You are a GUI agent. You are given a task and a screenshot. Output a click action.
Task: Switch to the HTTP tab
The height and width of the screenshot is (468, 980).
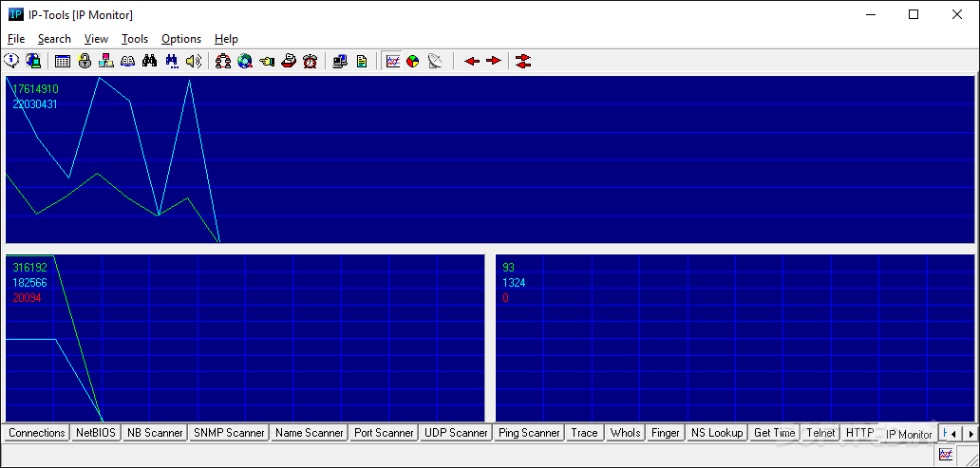coord(859,433)
